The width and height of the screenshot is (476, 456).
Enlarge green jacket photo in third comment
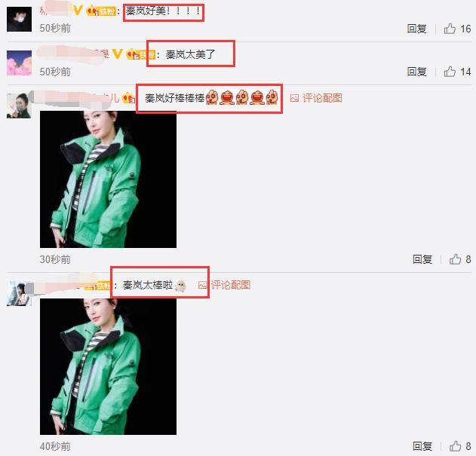click(x=108, y=179)
